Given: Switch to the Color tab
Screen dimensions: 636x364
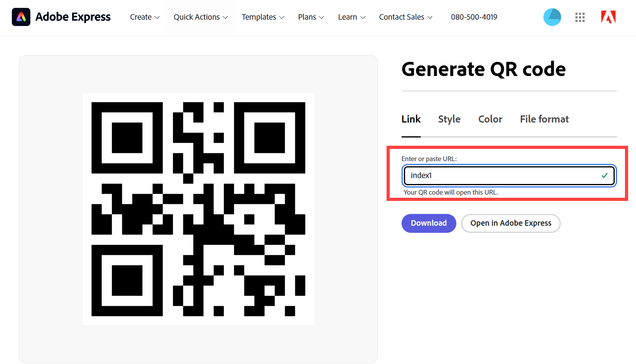Looking at the screenshot, I should coord(490,119).
